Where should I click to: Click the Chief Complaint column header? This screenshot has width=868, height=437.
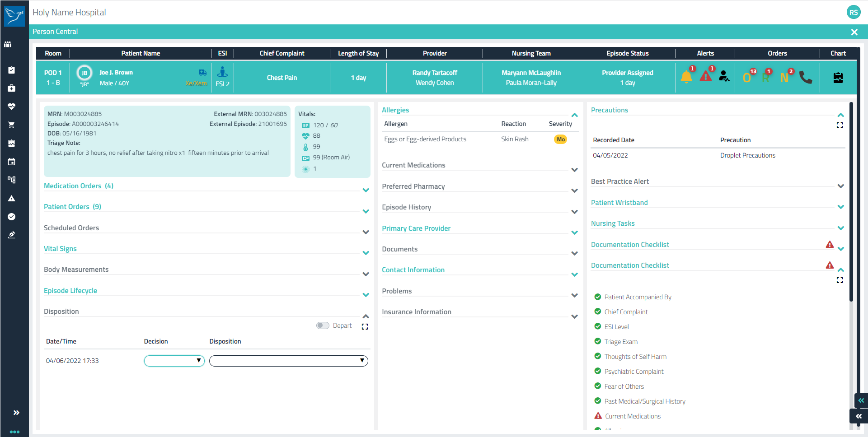point(282,53)
